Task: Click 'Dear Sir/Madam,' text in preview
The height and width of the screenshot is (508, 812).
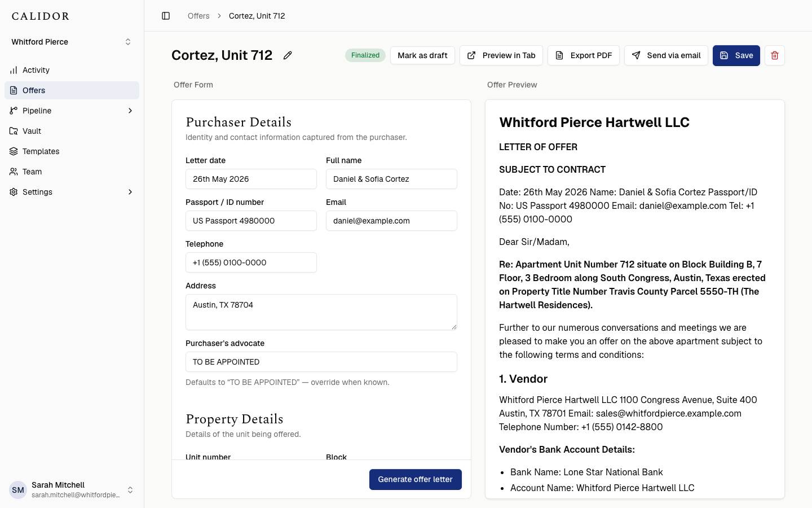Action: pos(534,242)
